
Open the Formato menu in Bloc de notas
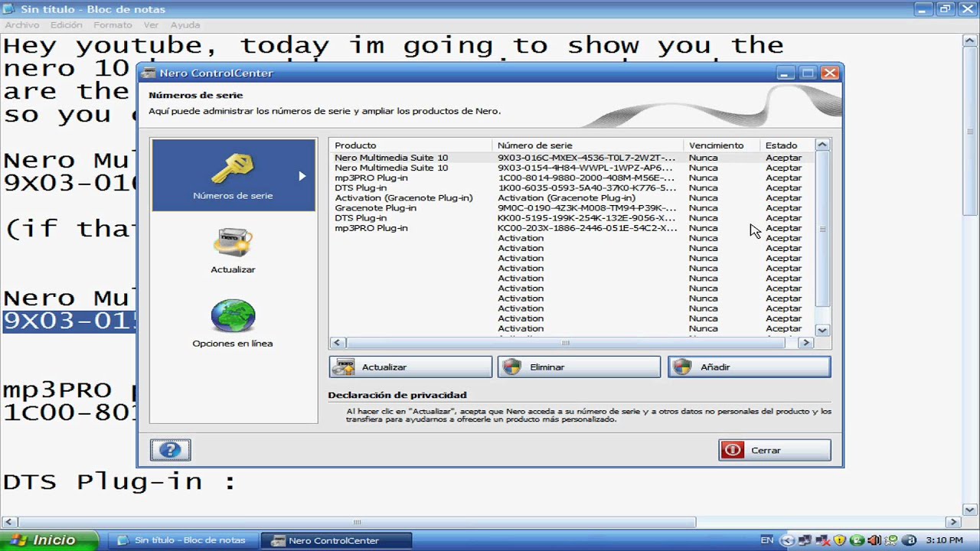point(113,24)
